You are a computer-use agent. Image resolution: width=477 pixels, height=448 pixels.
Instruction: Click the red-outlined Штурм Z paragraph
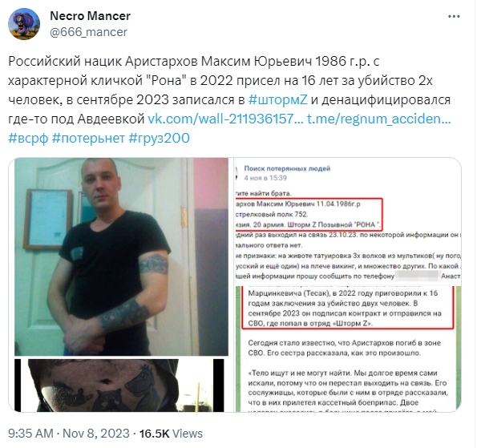click(x=347, y=308)
